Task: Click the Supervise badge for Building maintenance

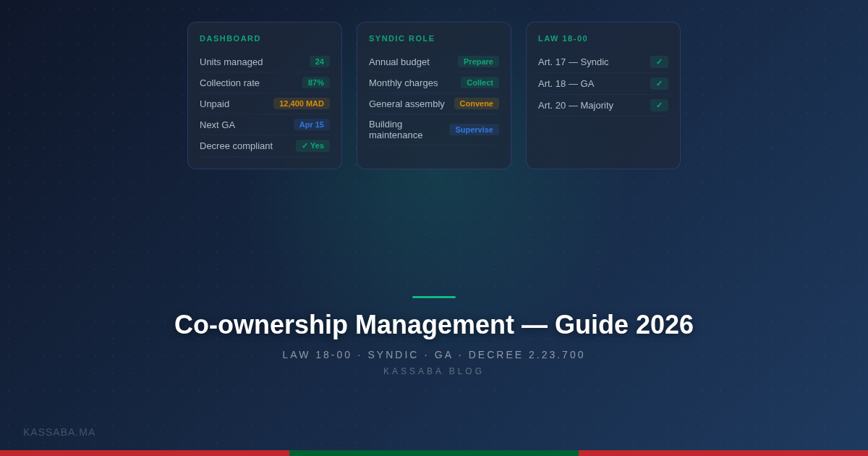Action: [x=474, y=130]
